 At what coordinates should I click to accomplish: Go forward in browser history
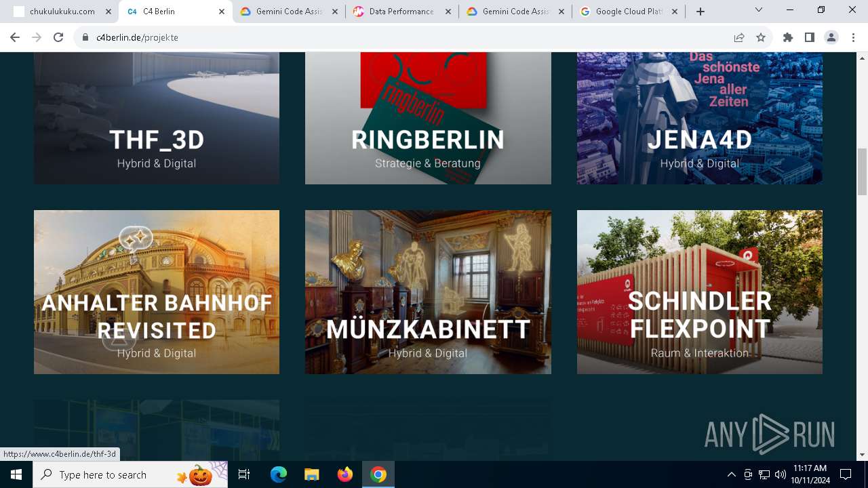click(x=37, y=37)
